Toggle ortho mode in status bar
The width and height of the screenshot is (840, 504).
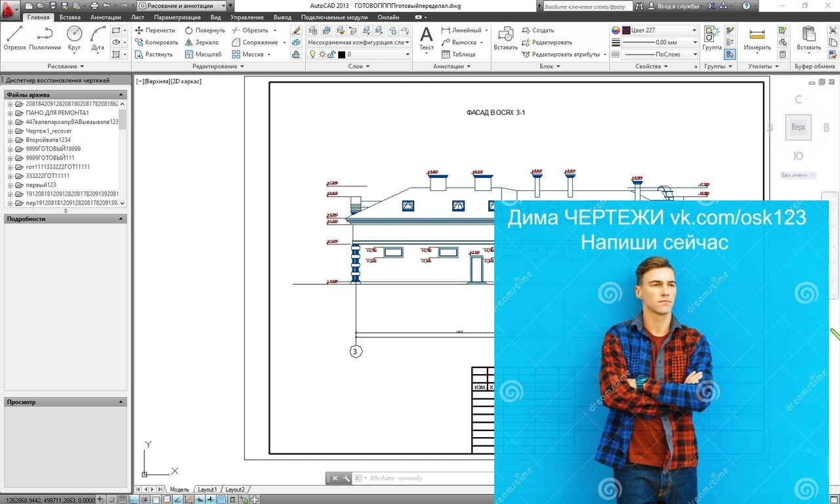tap(134, 499)
